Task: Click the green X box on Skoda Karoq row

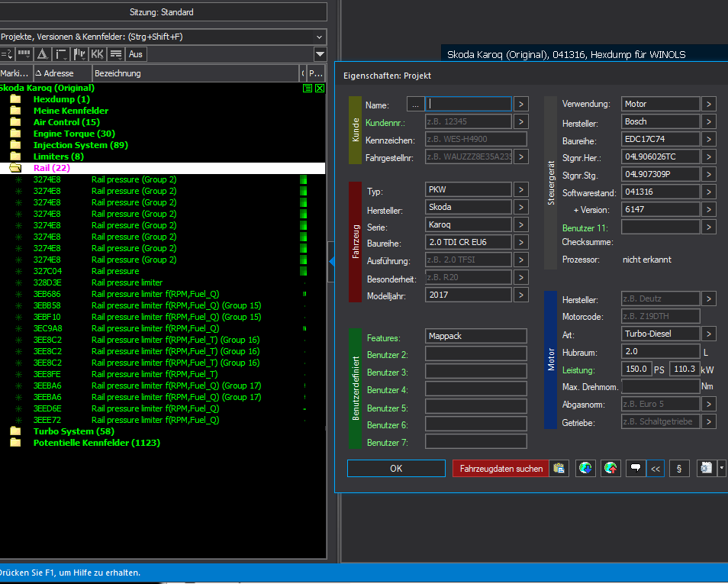Action: 320,89
